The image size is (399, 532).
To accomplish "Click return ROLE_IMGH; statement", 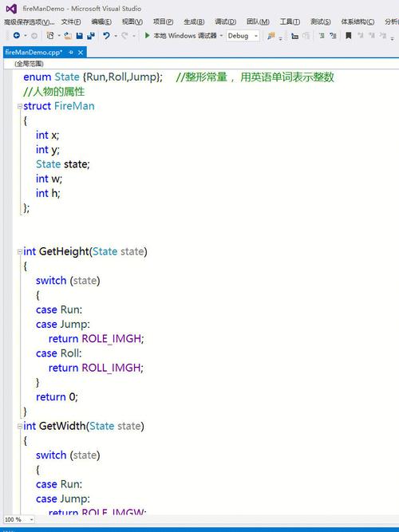I will (96, 339).
